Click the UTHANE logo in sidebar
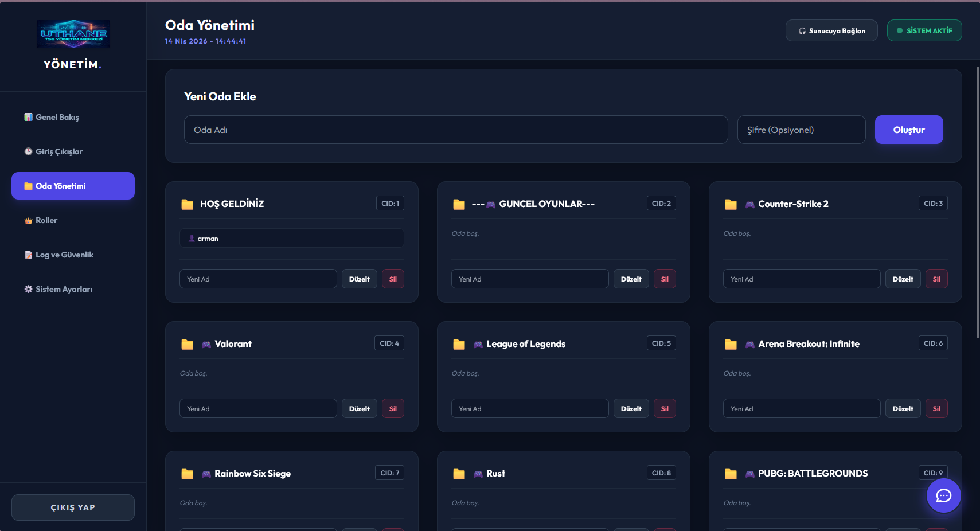 coord(73,34)
